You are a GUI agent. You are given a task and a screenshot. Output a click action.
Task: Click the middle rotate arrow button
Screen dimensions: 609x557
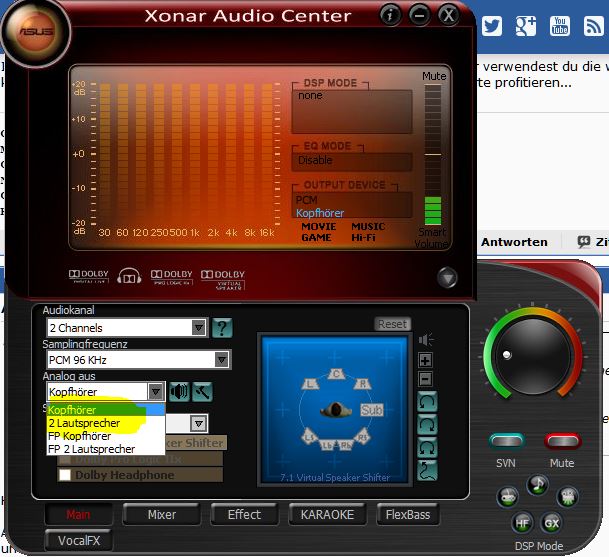(x=427, y=425)
